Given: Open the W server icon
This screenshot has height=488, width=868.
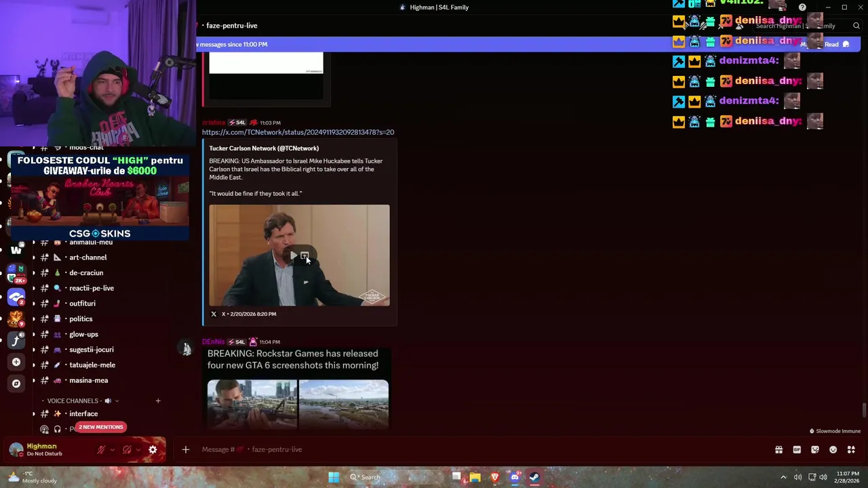Looking at the screenshot, I should point(16,250).
